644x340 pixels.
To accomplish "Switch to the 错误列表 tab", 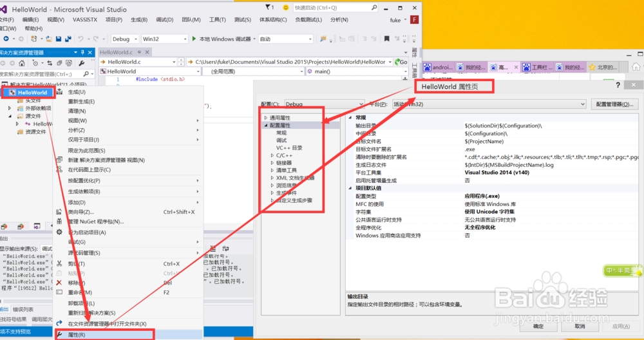I will click(x=23, y=309).
